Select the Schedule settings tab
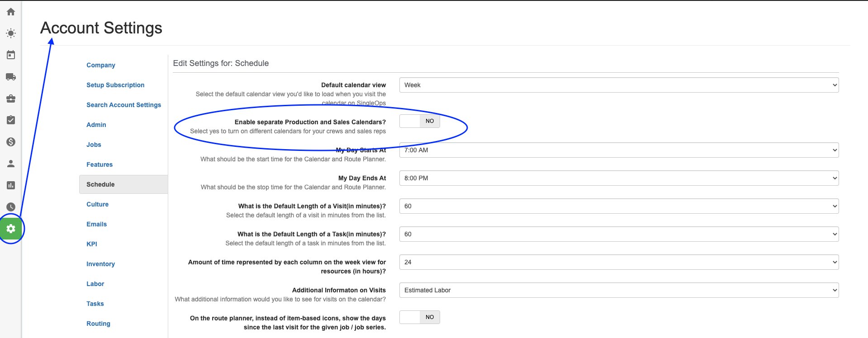 coord(100,184)
